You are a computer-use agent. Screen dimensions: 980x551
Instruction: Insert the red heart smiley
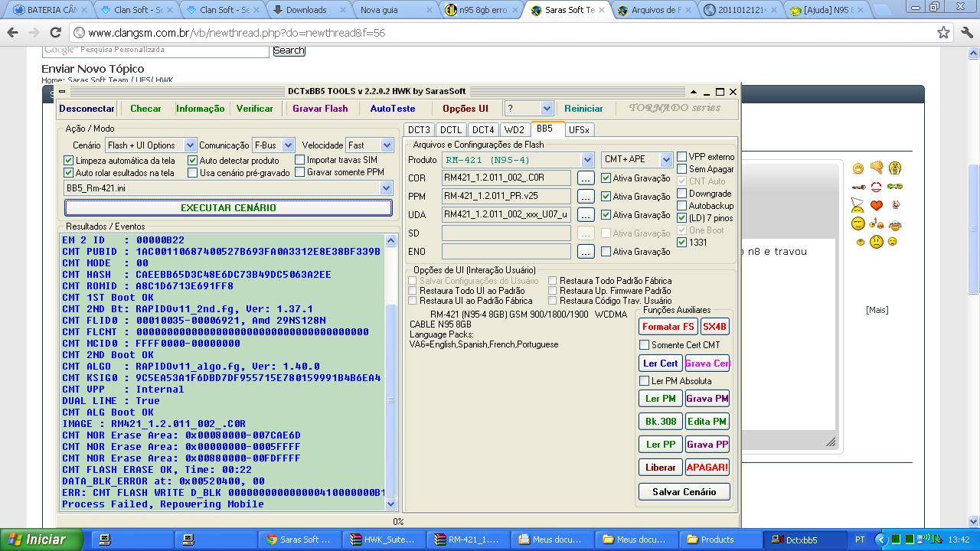[x=877, y=205]
